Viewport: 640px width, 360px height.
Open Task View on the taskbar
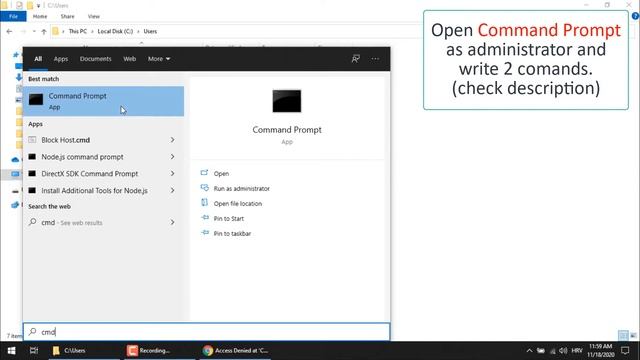point(34,351)
